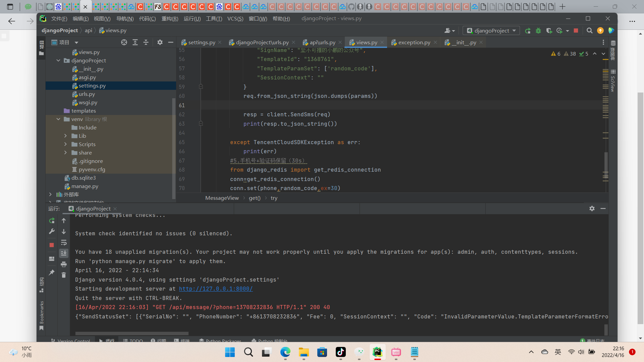Viewport: 644px width, 362px height.
Task: Click Expand All icon in project panel
Action: click(x=135, y=42)
